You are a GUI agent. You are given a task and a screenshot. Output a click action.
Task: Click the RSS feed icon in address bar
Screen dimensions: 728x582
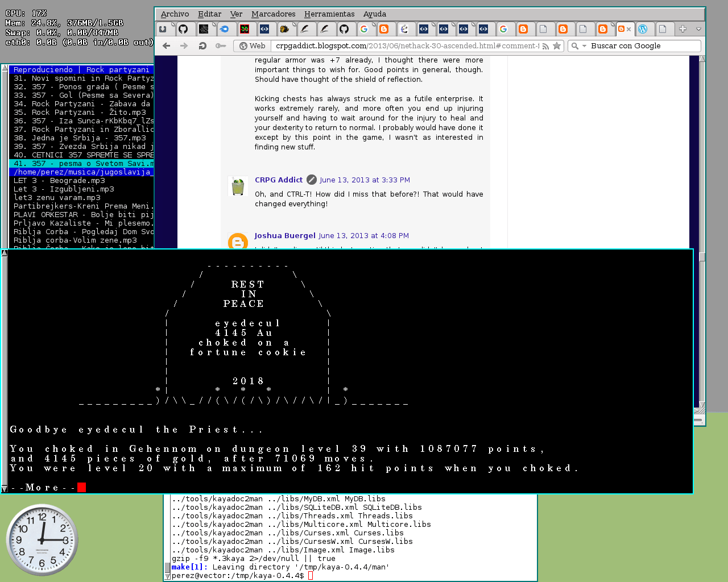point(545,46)
